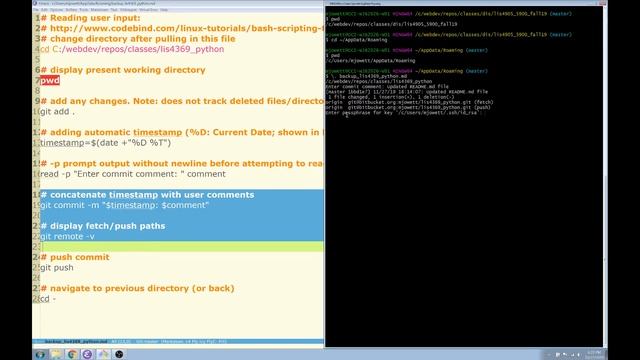Click the 'git add .' line
This screenshot has width=640, height=360.
58,111
